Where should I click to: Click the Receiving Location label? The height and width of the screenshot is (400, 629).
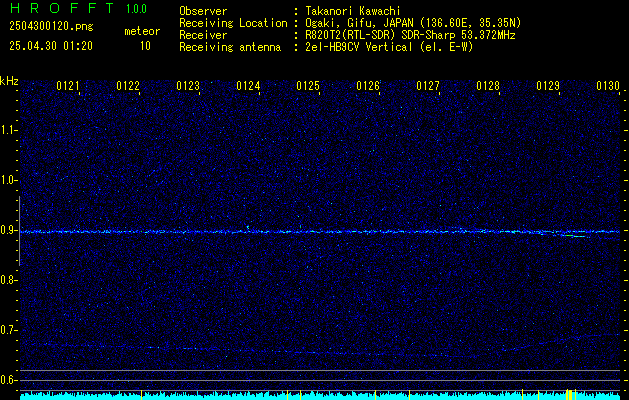click(x=233, y=23)
